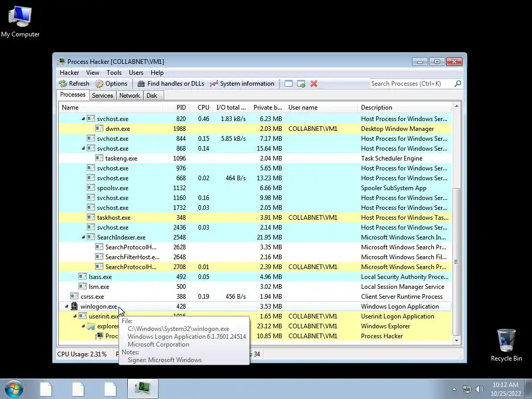532x399 pixels.
Task: Open the Options toolbar button
Action: tap(111, 84)
